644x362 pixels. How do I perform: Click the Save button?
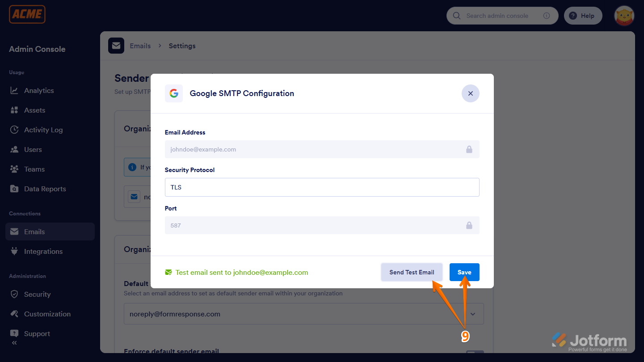tap(464, 272)
